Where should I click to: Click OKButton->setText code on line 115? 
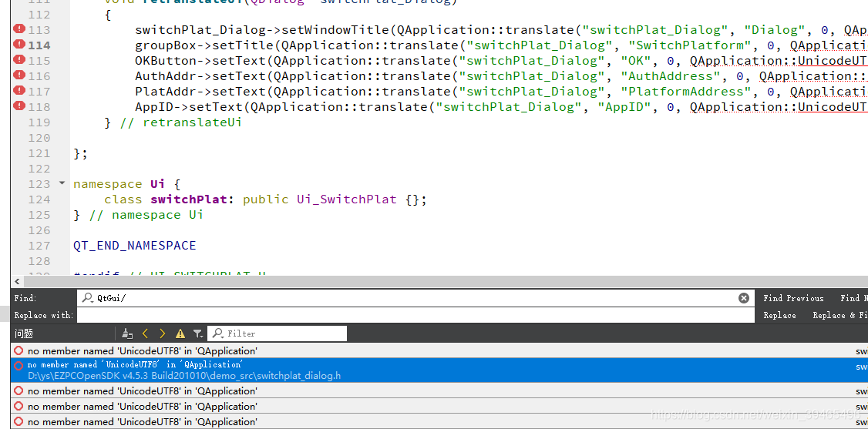coord(200,60)
